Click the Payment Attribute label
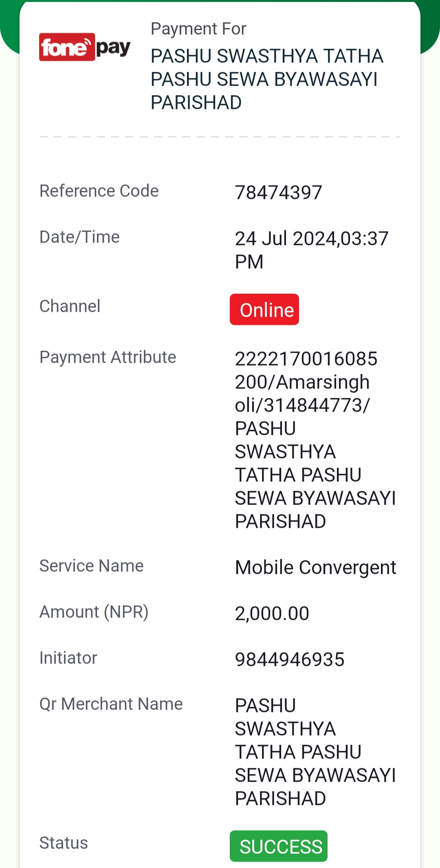440x868 pixels. pos(108,357)
